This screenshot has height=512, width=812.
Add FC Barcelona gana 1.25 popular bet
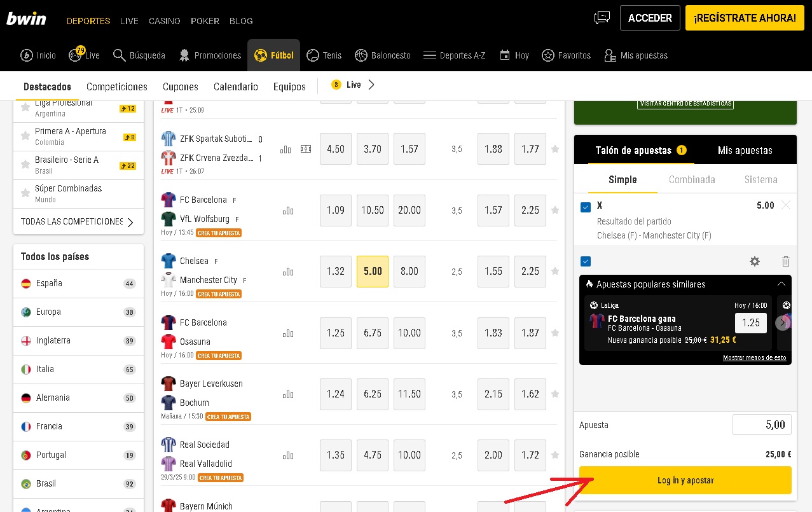[x=751, y=323]
